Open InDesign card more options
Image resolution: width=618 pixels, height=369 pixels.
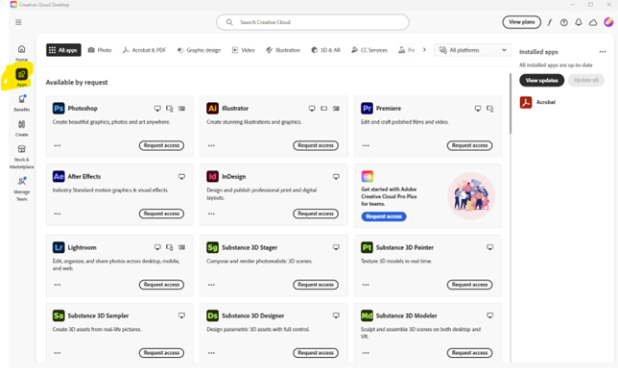212,214
